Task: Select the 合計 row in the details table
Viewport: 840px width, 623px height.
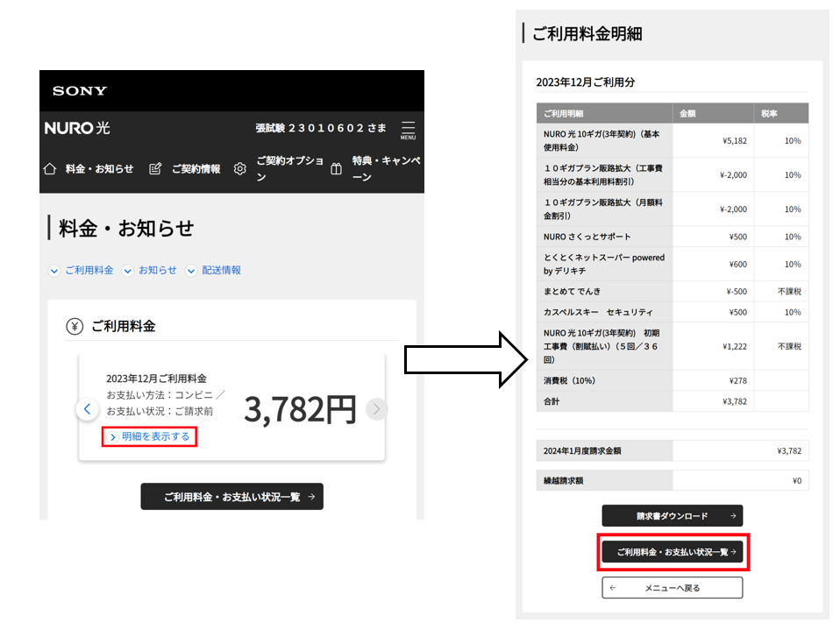Action: [672, 401]
